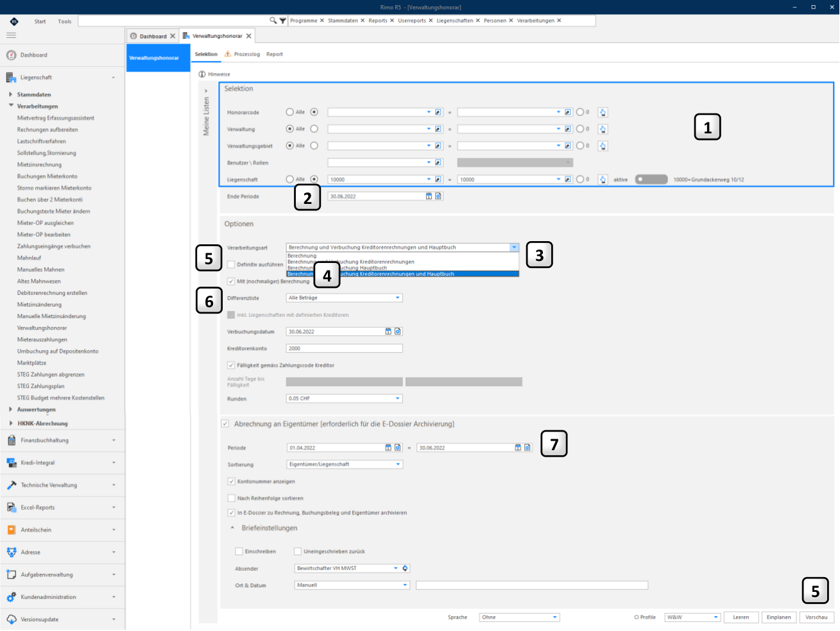840x631 pixels.
Task: Switch to the Dashboard tab
Action: tap(153, 36)
